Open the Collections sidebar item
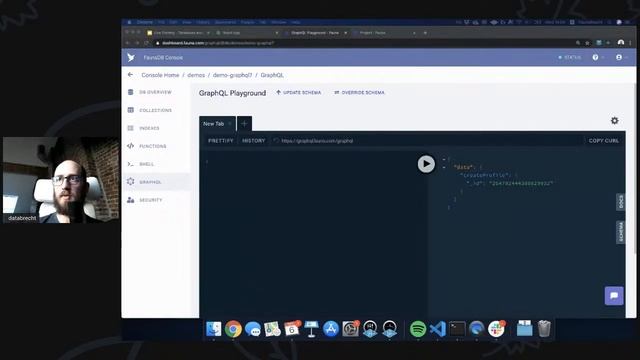 [156, 110]
